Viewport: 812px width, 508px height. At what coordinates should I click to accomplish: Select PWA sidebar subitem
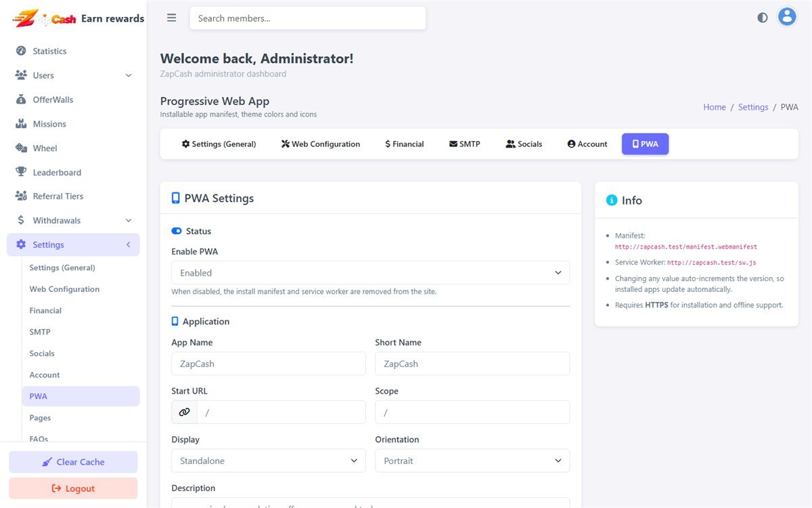(81, 396)
